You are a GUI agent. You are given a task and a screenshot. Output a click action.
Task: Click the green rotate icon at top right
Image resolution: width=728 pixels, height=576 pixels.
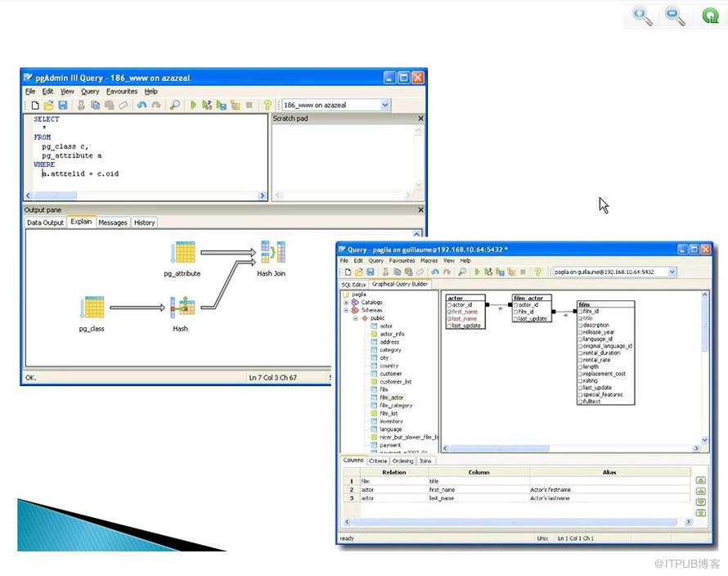(710, 16)
